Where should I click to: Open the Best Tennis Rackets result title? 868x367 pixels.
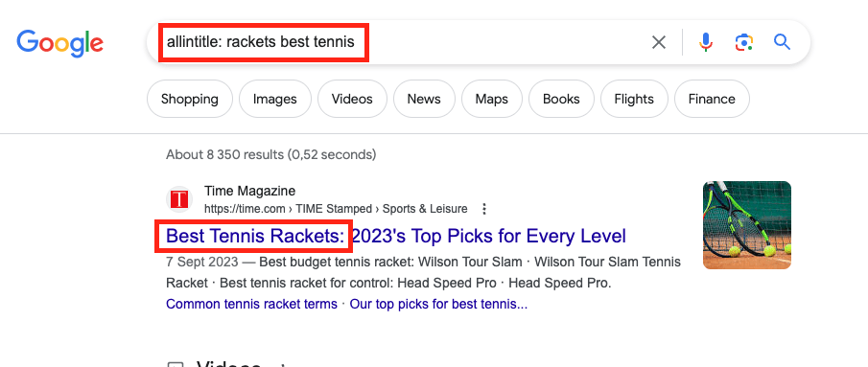pyautogui.click(x=396, y=236)
